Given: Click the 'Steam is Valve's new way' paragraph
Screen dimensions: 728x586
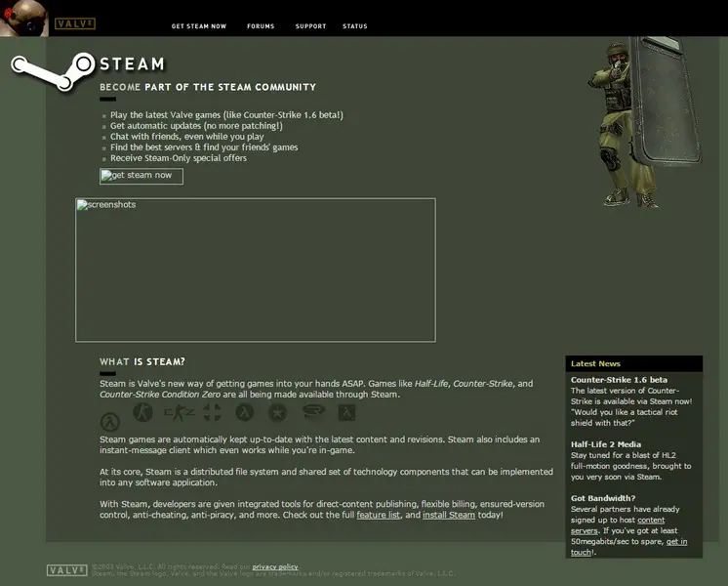Looking at the screenshot, I should (x=316, y=389).
